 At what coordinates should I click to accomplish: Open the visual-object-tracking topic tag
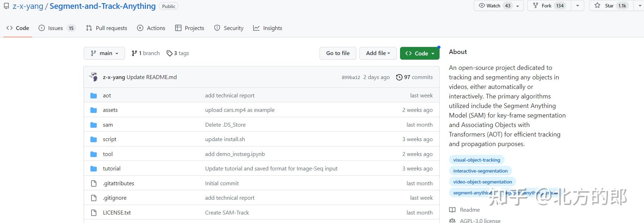pyautogui.click(x=477, y=160)
